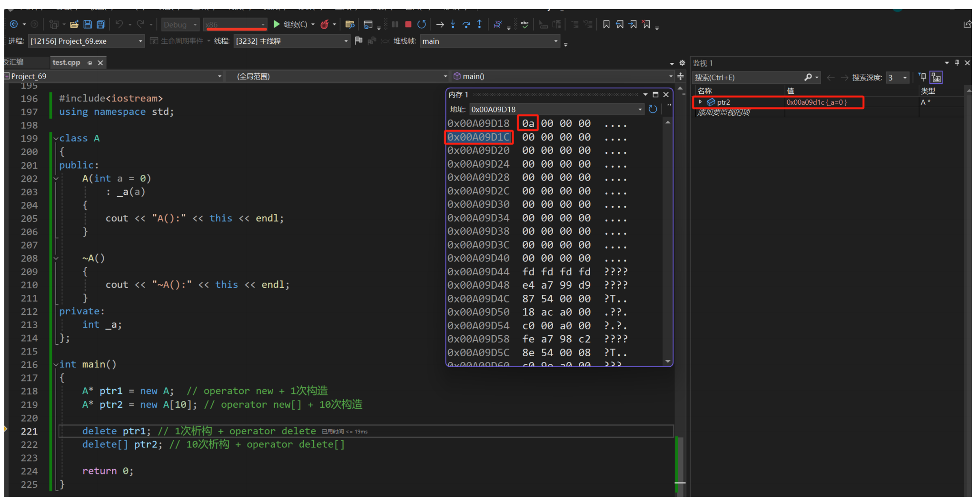Pin the test.cpp tab
This screenshot has height=502, width=980.
(89, 63)
